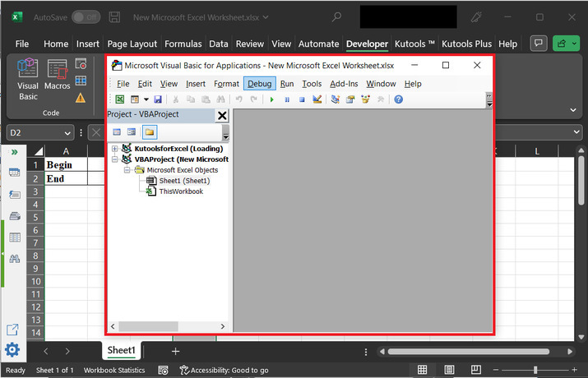Click the Save icon in VBA toolbar

point(158,99)
